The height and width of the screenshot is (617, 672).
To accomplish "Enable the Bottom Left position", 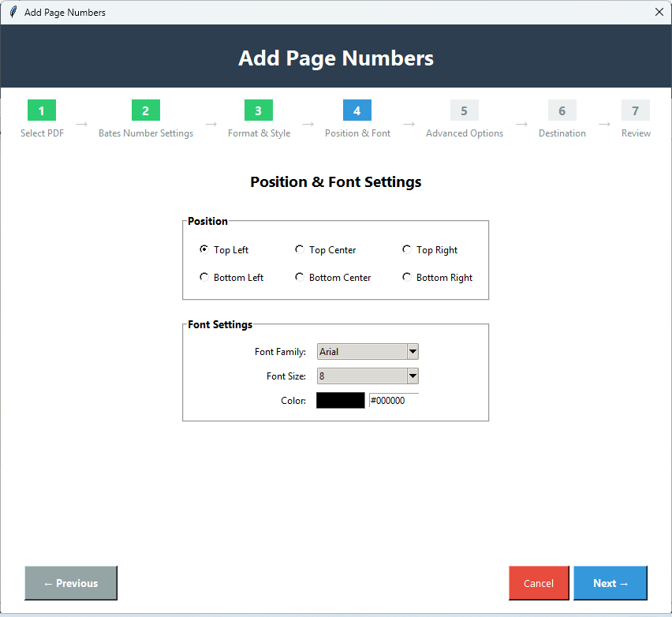I will (203, 277).
